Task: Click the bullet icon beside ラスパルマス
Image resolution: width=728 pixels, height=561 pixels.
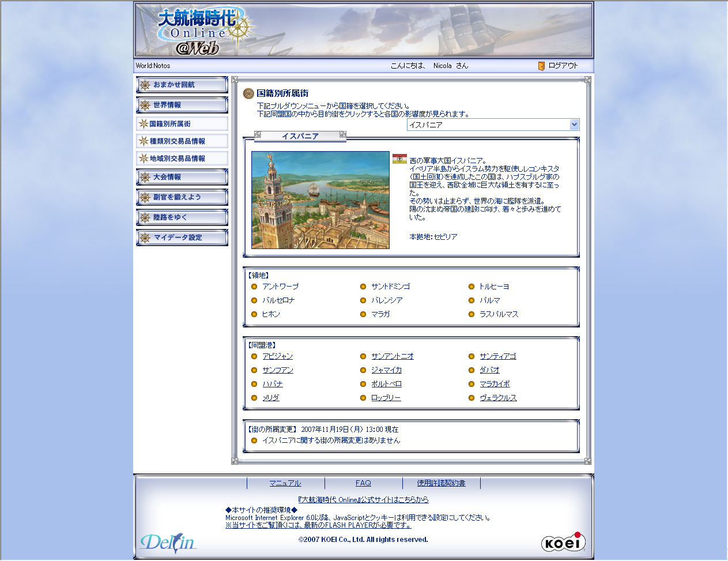Action: [471, 314]
